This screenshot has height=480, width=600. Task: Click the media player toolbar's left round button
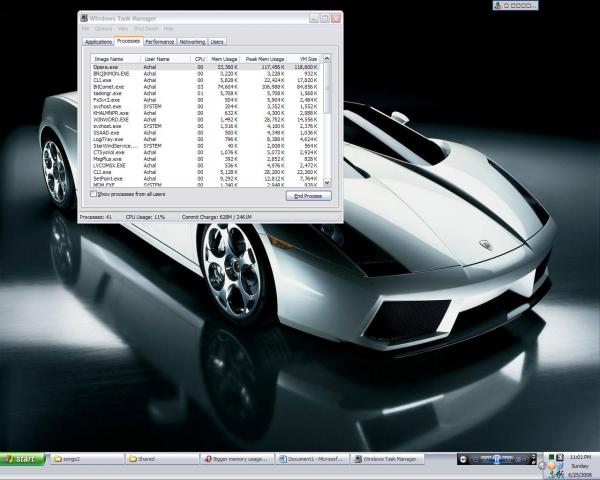[x=463, y=459]
